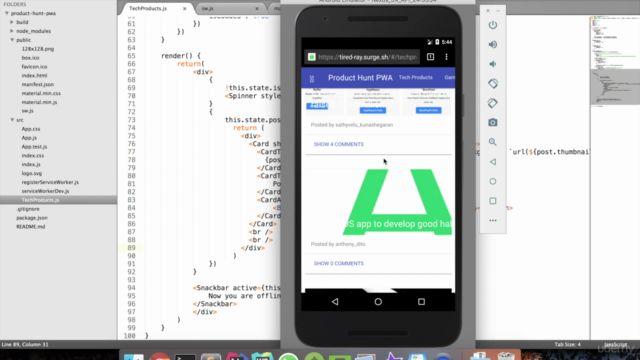Open Chrome three-dot menu in phone browser
Screen dimensions: 640x360
pos(446,57)
